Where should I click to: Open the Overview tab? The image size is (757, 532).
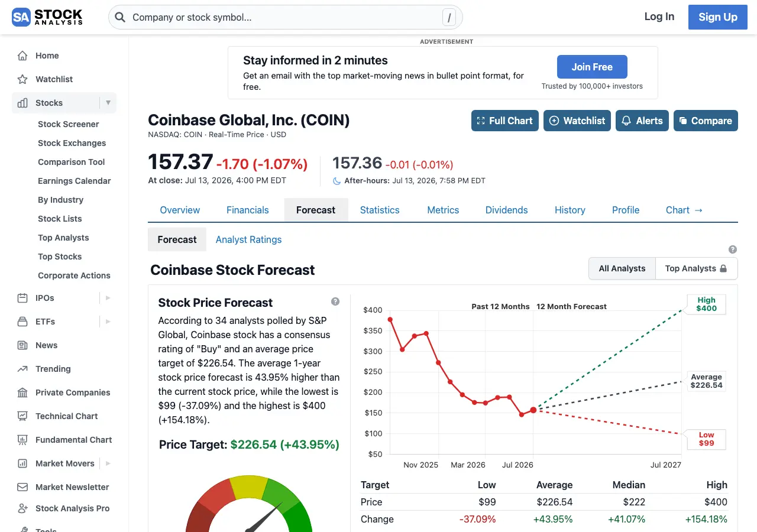coord(180,210)
